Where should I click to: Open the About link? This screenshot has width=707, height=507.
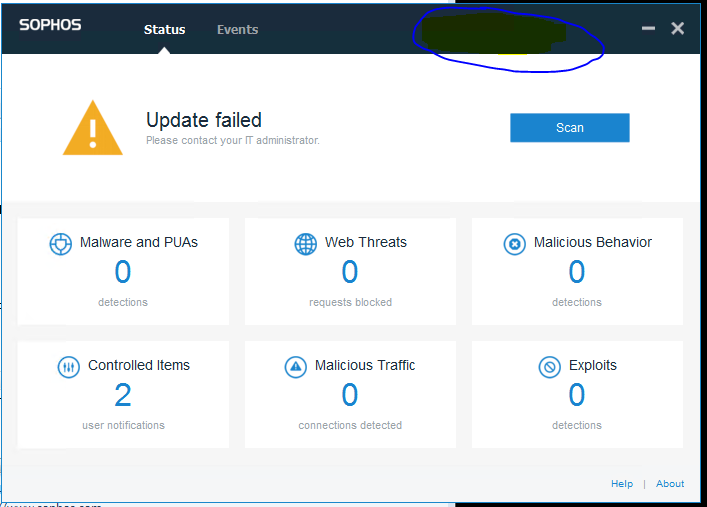point(670,484)
